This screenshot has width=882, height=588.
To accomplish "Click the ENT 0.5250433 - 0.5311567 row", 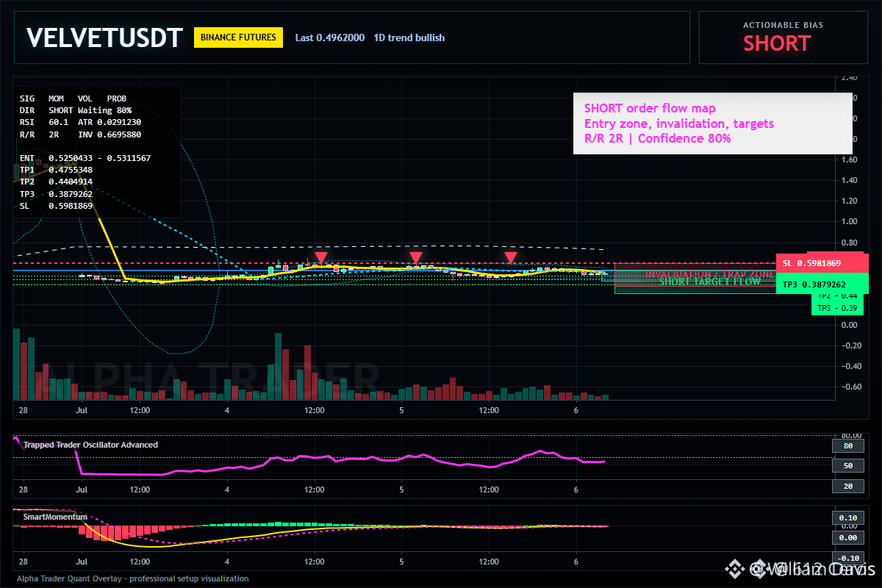I will [x=85, y=158].
